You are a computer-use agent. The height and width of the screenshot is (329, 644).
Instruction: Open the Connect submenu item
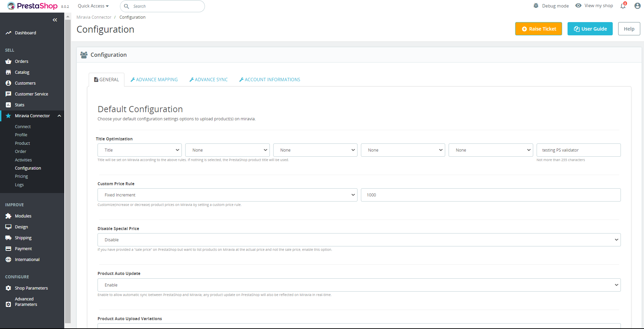point(23,127)
